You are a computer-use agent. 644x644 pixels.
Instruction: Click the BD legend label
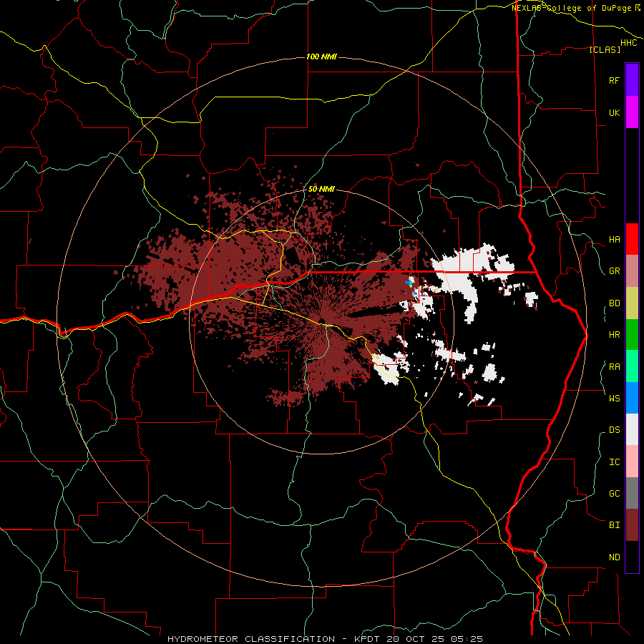[x=614, y=303]
